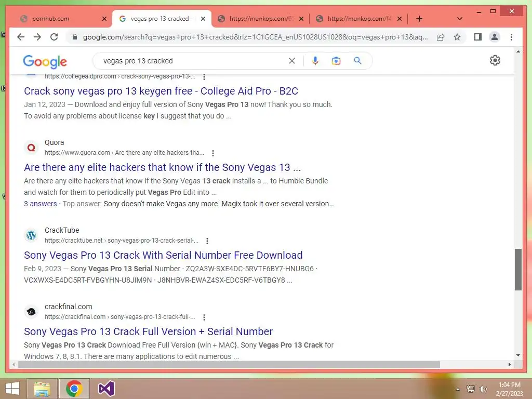This screenshot has height=399, width=532.
Task: Click the horizontal scrollbar thumb
Action: [x=229, y=364]
